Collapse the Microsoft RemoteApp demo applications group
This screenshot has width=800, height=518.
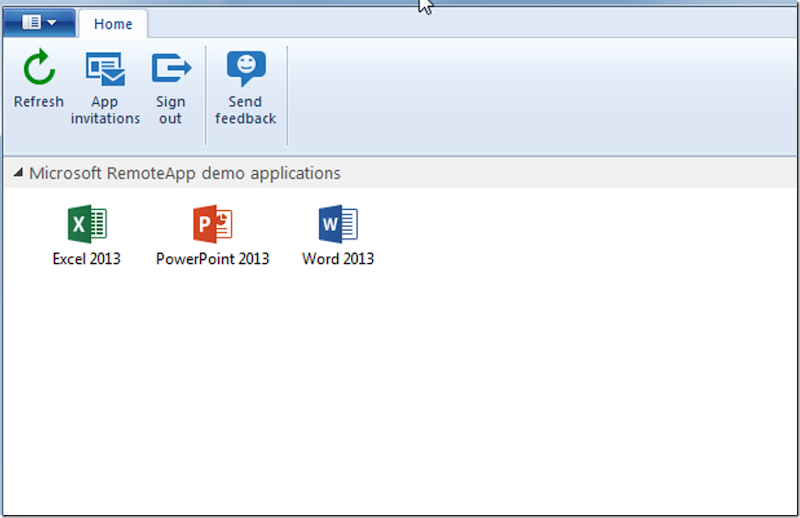pos(18,172)
